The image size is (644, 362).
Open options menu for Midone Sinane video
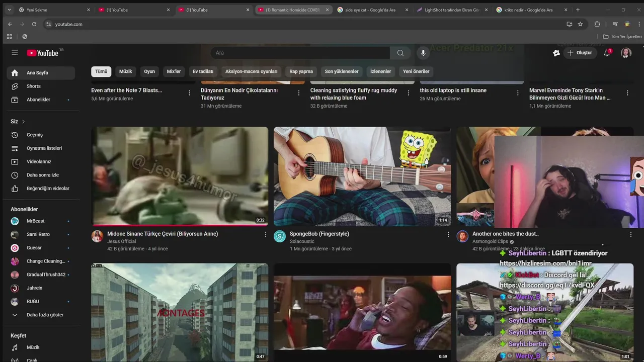coord(266,234)
